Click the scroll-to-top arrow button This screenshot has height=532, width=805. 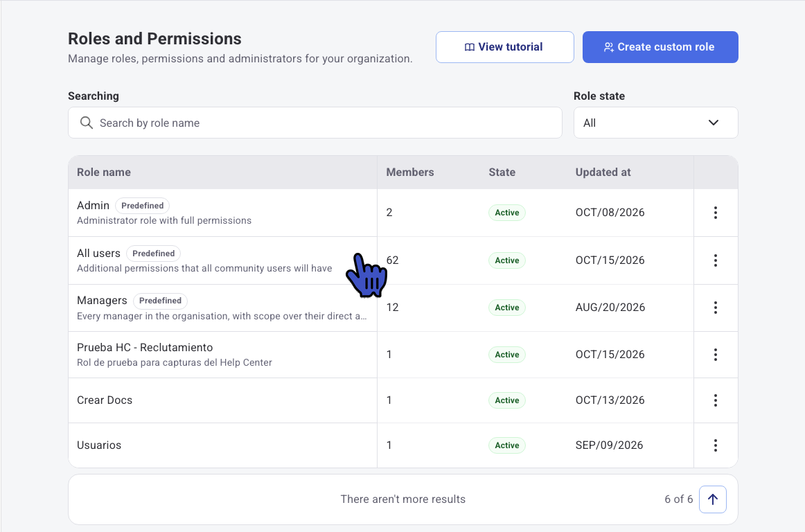coord(713,499)
